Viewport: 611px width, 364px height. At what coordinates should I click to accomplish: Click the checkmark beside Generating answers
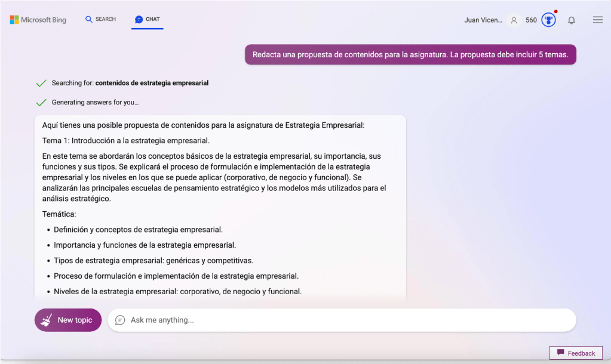click(x=41, y=103)
